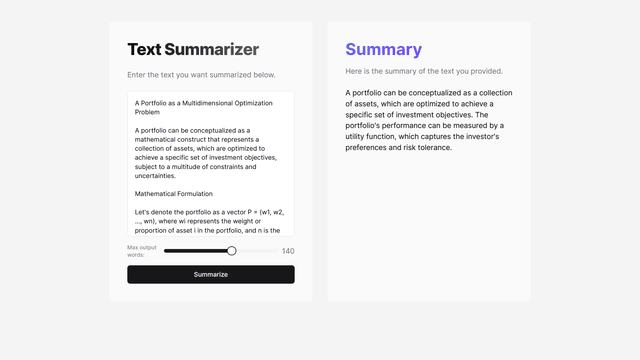Click the 140 word count value
640x360 pixels.
point(288,251)
